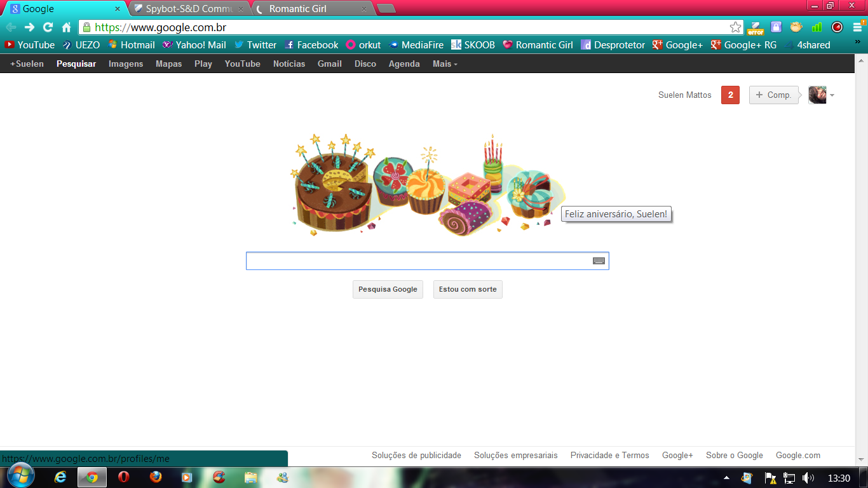This screenshot has height=488, width=868.
Task: Launch Internet Explorer from the taskbar
Action: coord(61,477)
